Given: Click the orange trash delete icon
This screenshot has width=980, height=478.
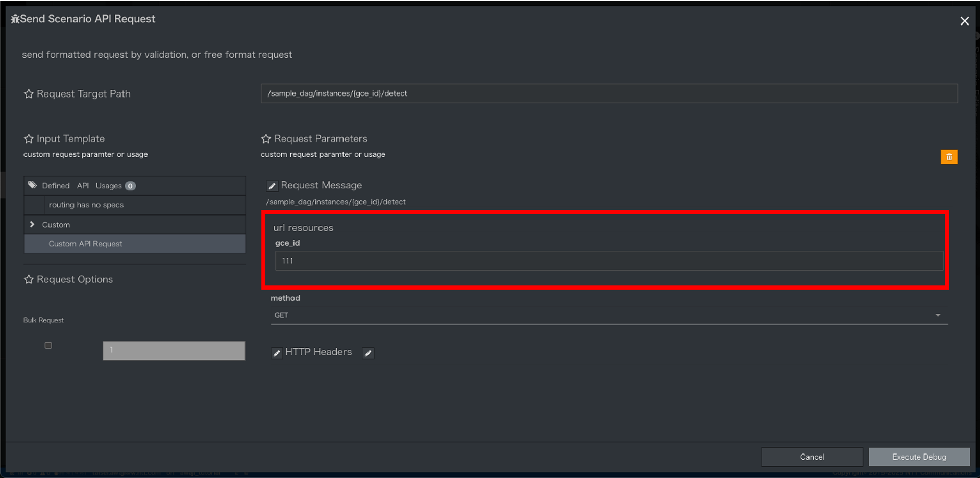Looking at the screenshot, I should click(949, 157).
